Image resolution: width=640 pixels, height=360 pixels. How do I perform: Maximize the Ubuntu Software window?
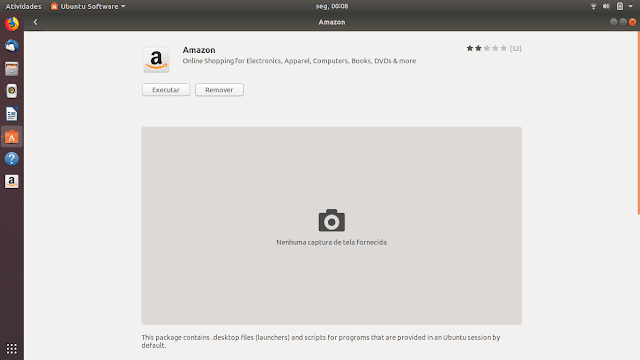(623, 22)
